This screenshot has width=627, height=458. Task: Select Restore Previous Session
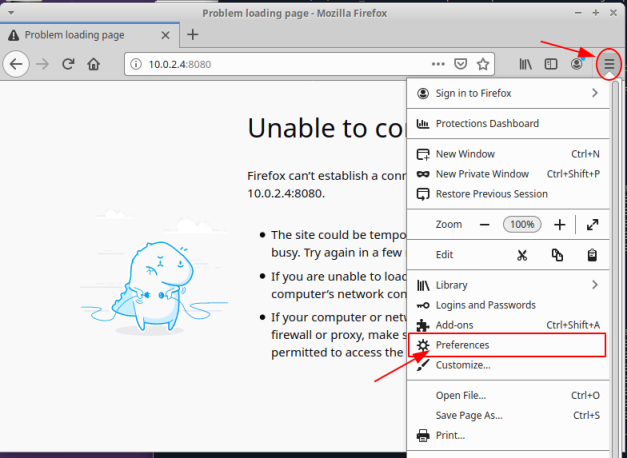(x=508, y=194)
